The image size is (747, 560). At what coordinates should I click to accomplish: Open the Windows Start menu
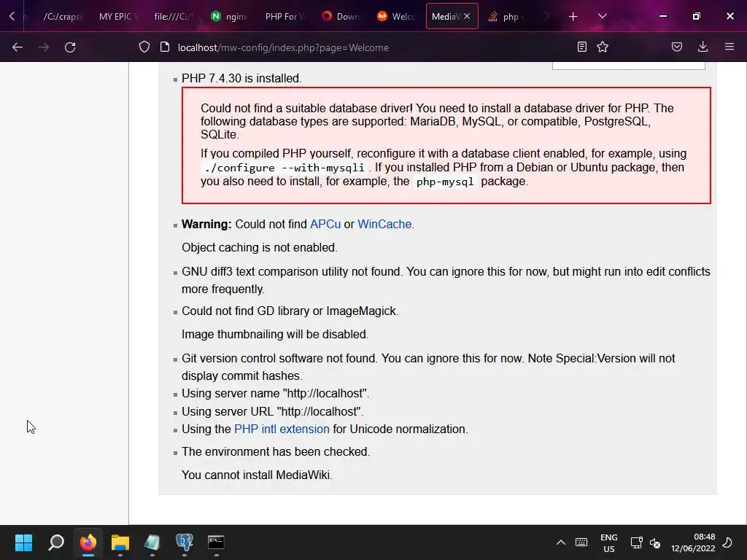point(23,542)
